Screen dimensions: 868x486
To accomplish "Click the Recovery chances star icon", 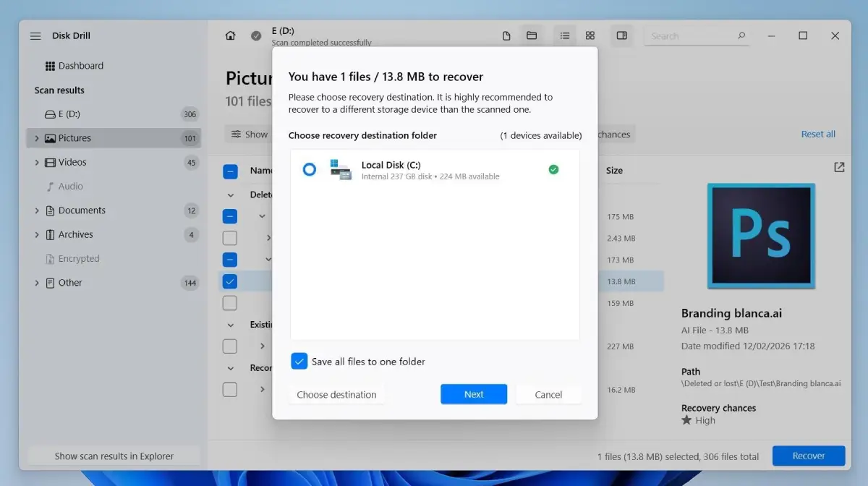I will pos(686,420).
